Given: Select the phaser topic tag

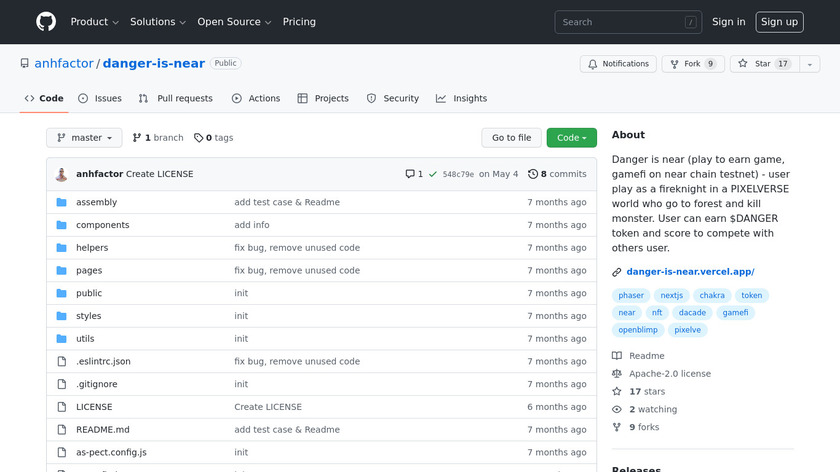Looking at the screenshot, I should pos(631,296).
